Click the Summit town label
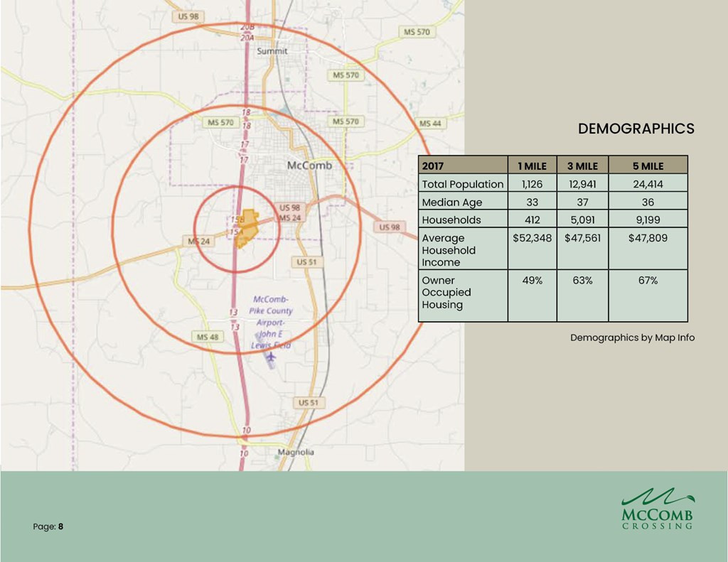 (272, 51)
